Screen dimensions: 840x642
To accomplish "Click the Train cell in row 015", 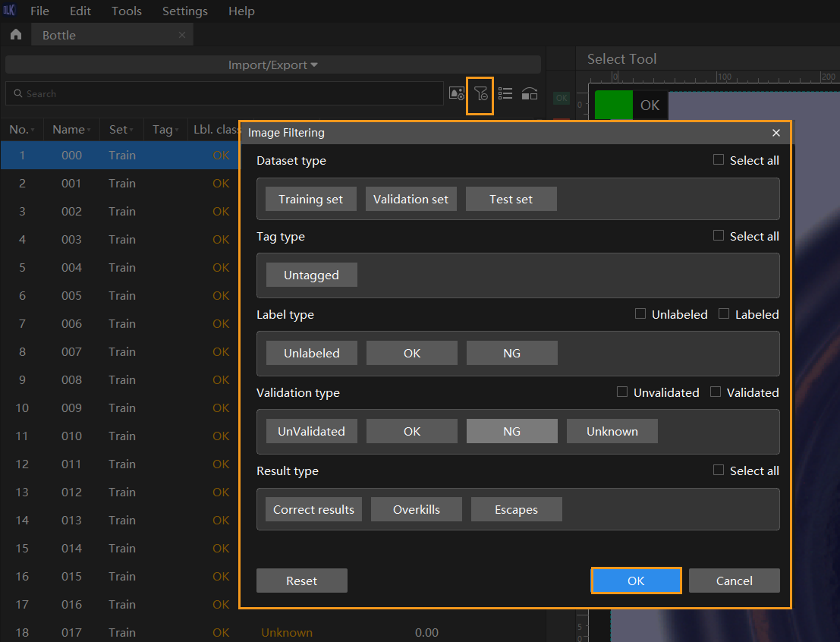I will [122, 577].
